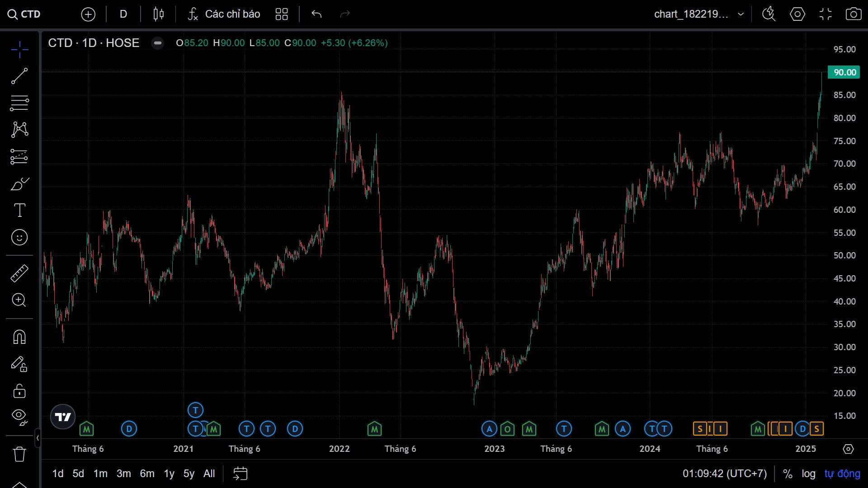Open the D timeframe interval selector
This screenshot has height=488, width=868.
pos(123,14)
